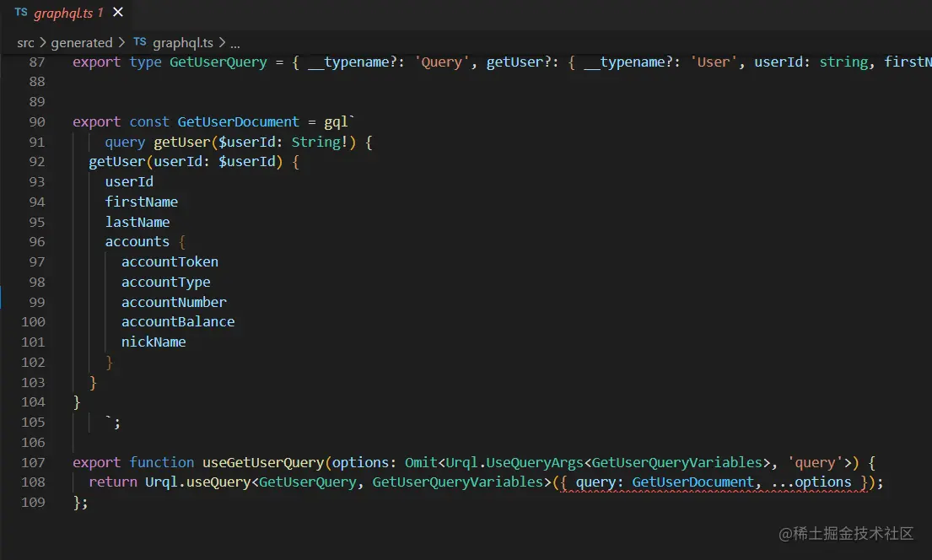Click line number 107 in gutter
932x560 pixels.
[33, 463]
